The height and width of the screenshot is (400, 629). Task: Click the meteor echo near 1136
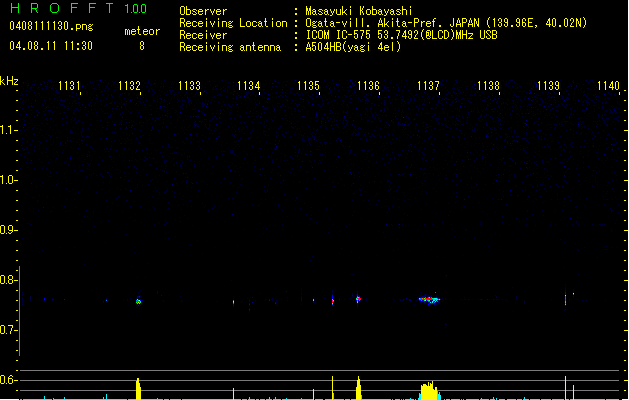(358, 299)
